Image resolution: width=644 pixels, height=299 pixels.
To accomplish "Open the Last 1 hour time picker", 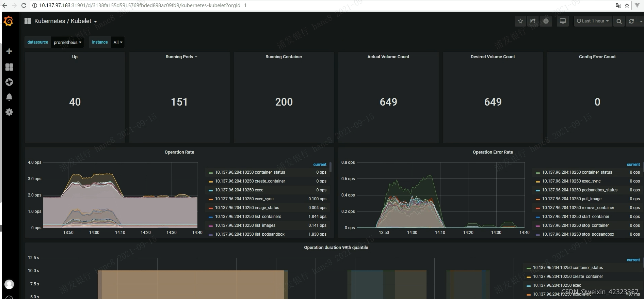I will point(593,21).
